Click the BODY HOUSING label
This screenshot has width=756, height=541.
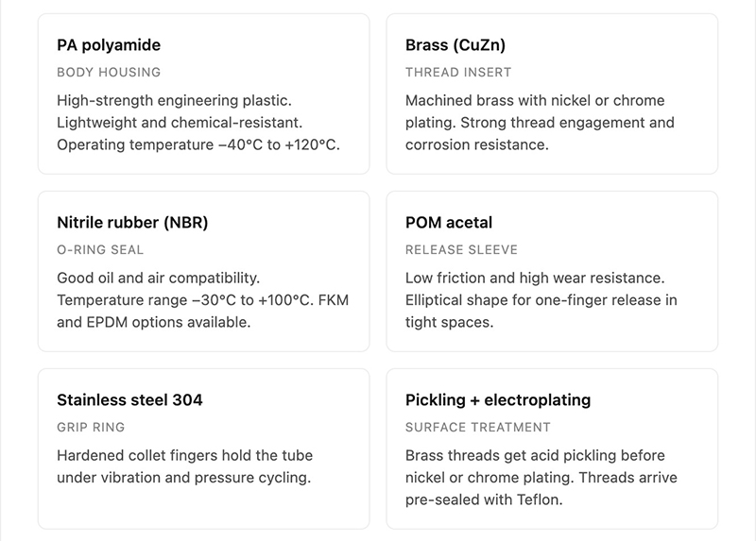pyautogui.click(x=109, y=73)
